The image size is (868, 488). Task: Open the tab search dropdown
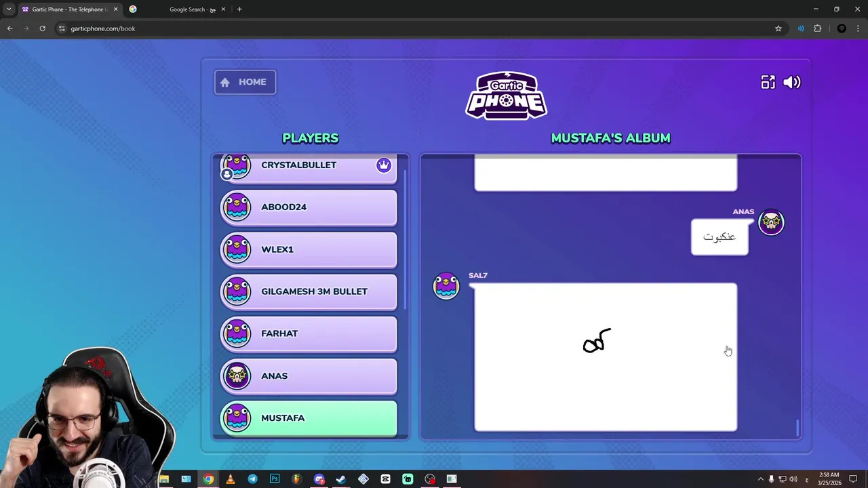pyautogui.click(x=8, y=9)
